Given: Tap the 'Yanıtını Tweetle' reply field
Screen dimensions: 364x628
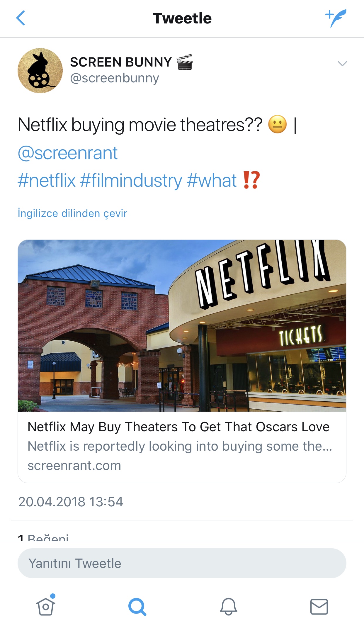Looking at the screenshot, I should 182,563.
